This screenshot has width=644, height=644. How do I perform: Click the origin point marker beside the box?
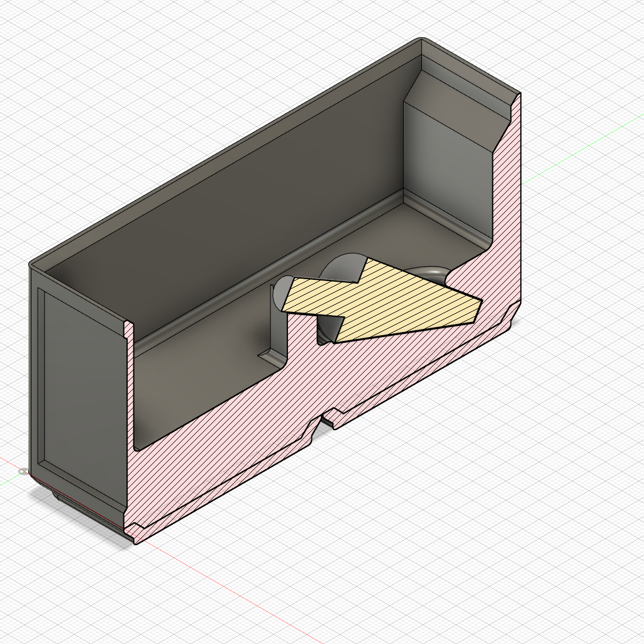tap(24, 472)
